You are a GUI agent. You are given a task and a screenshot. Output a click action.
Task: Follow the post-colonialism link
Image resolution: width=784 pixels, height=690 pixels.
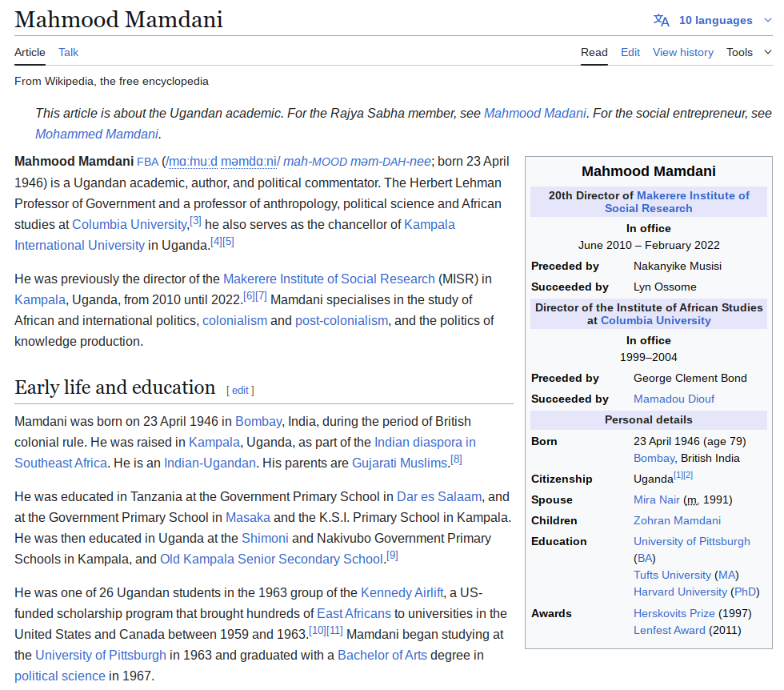tap(342, 321)
